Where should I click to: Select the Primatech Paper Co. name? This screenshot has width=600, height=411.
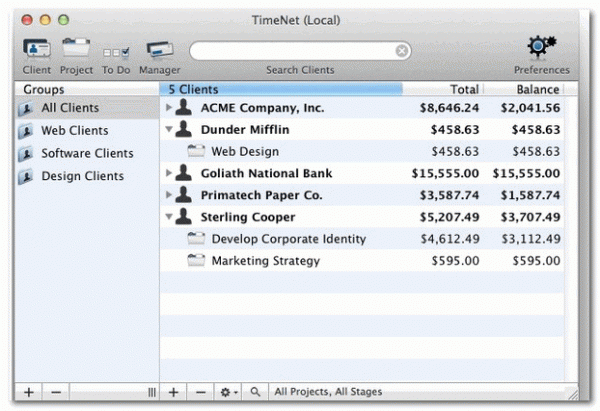click(x=261, y=195)
